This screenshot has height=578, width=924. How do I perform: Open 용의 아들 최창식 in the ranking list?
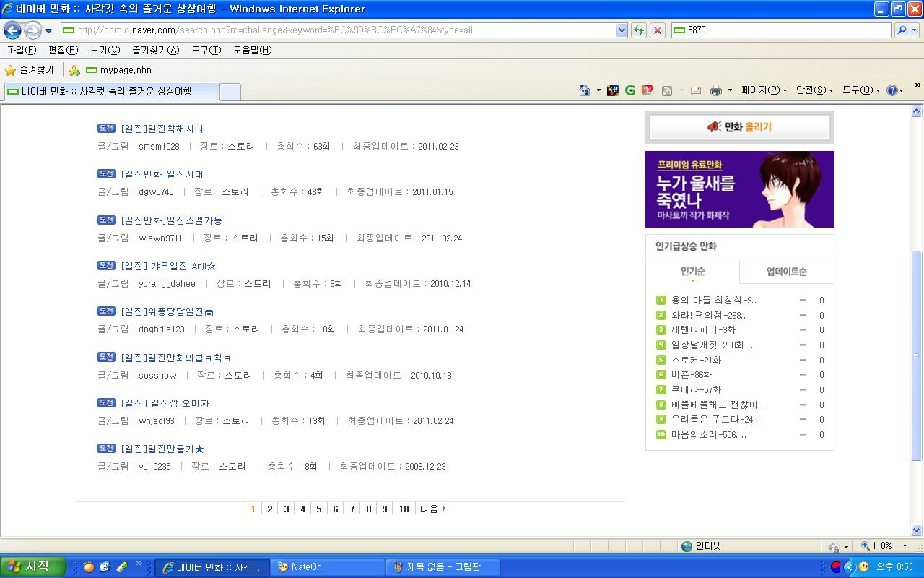713,300
